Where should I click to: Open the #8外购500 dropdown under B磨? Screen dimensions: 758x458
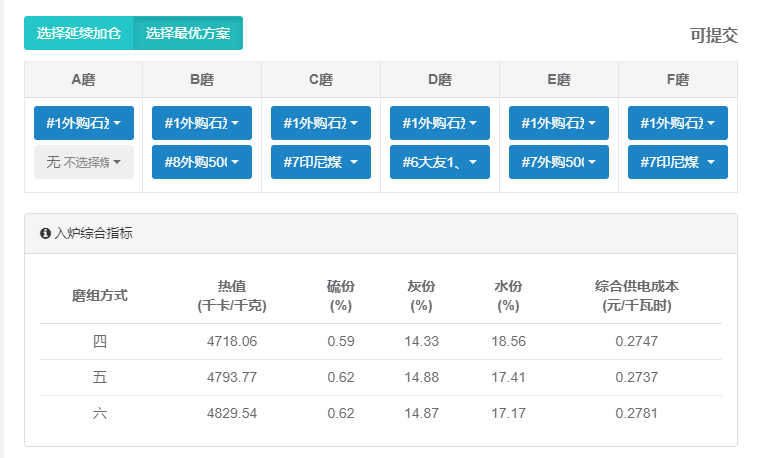pyautogui.click(x=202, y=162)
